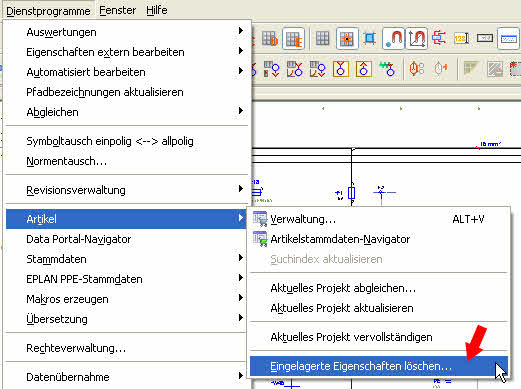Click the grayed oval with orange marker icon
521x389 pixels.
pyautogui.click(x=441, y=69)
